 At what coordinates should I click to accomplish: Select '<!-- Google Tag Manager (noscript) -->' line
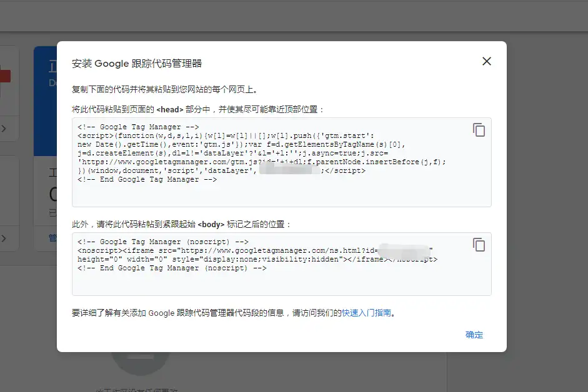point(162,242)
